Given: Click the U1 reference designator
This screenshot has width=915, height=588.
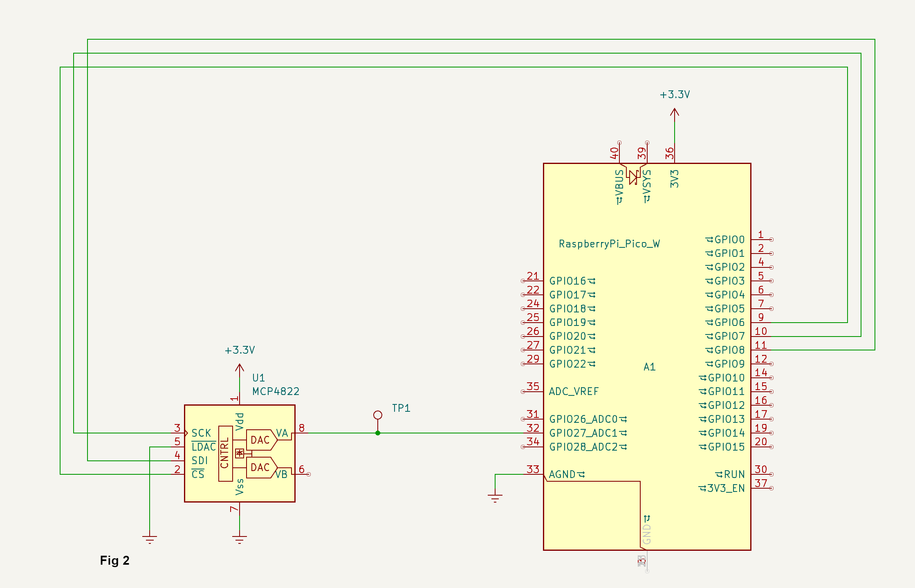Looking at the screenshot, I should coord(258,378).
